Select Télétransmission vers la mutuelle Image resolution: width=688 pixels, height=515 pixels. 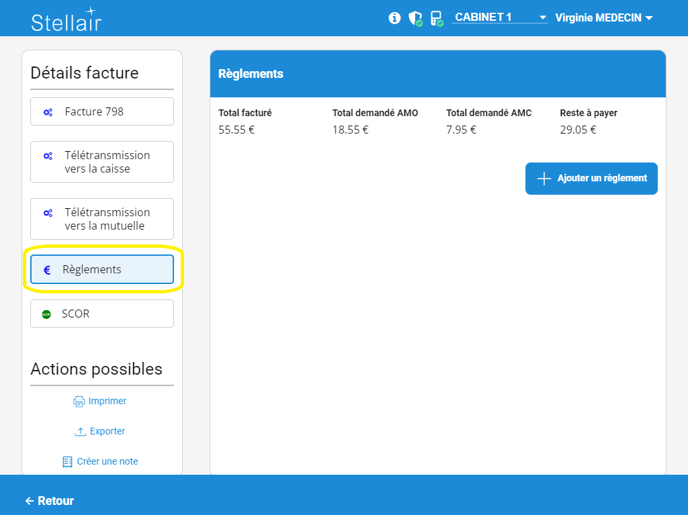click(x=102, y=219)
